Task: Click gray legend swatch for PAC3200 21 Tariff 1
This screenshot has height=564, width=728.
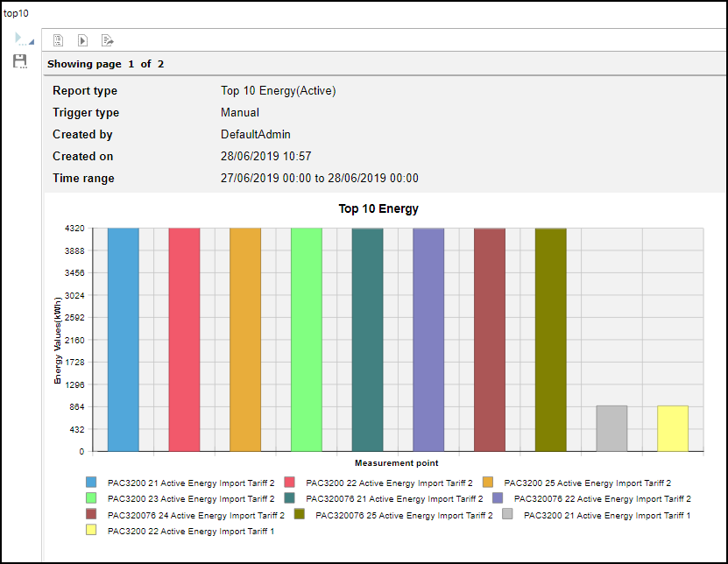Action: pos(507,514)
